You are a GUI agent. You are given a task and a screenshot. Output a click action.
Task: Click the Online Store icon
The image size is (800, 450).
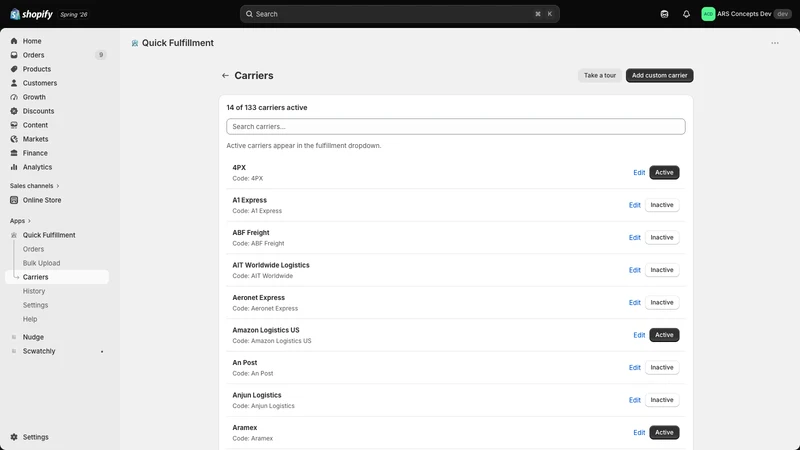pyautogui.click(x=14, y=200)
